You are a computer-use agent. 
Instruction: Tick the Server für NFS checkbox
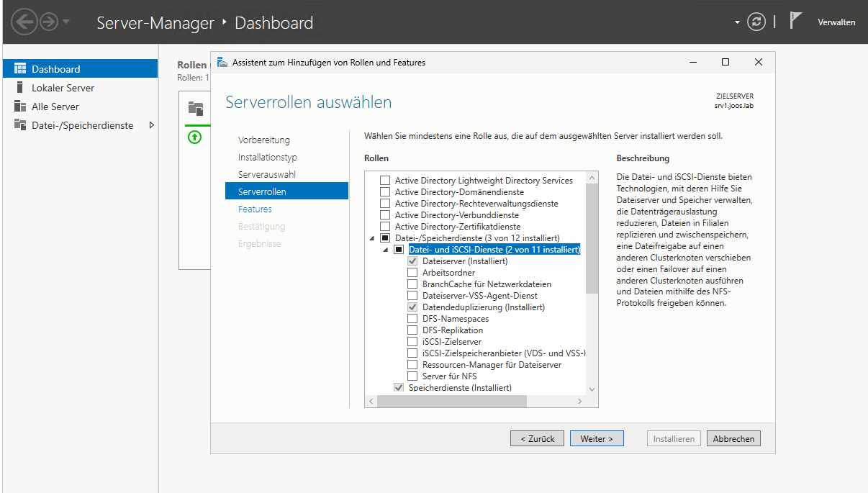point(412,376)
